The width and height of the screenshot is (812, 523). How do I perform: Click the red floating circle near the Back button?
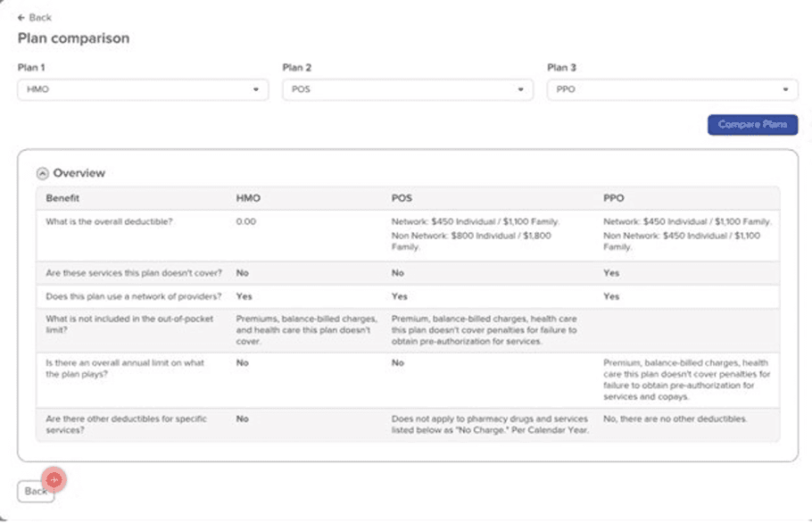(x=54, y=480)
